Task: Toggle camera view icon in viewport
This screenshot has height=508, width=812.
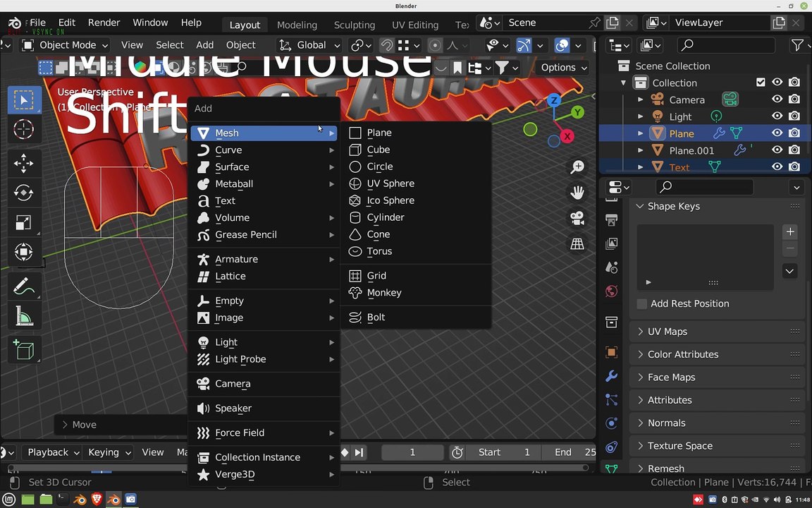Action: coord(577,218)
